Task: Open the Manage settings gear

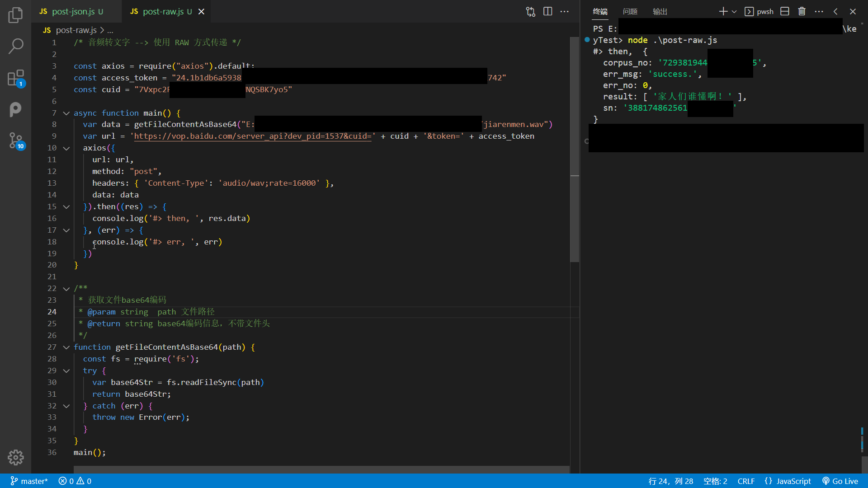Action: coord(15,457)
